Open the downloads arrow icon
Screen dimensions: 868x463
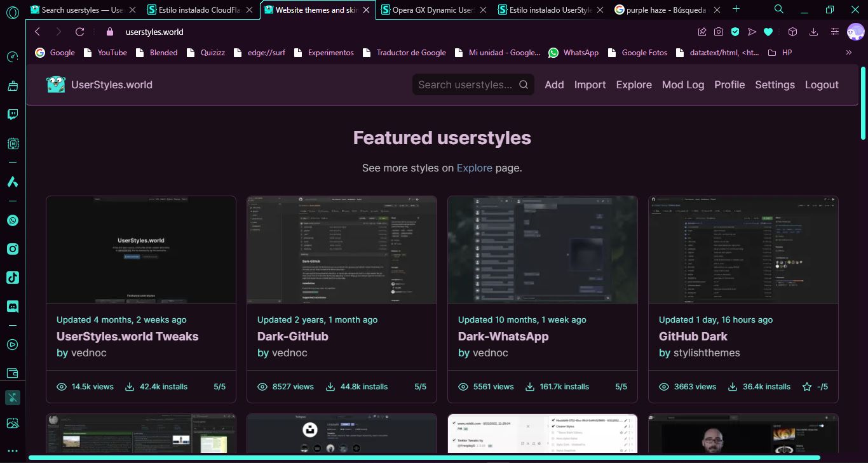click(813, 32)
